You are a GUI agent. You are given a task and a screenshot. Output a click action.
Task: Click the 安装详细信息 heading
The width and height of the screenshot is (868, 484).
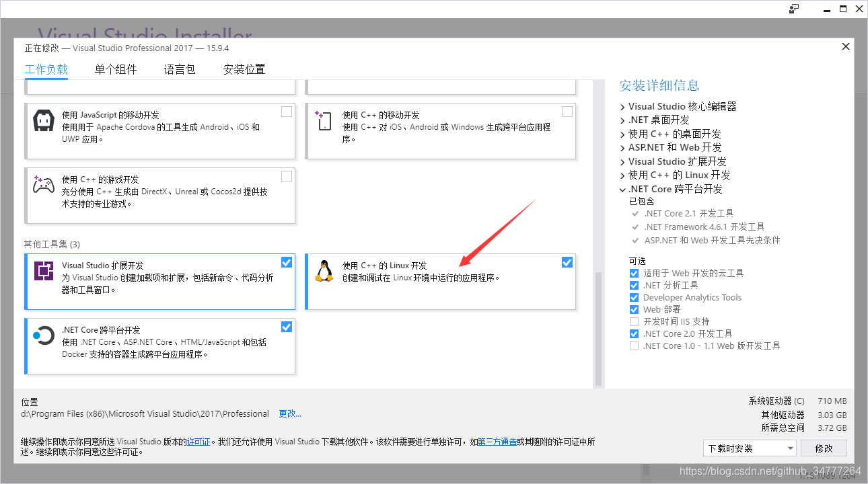click(659, 85)
